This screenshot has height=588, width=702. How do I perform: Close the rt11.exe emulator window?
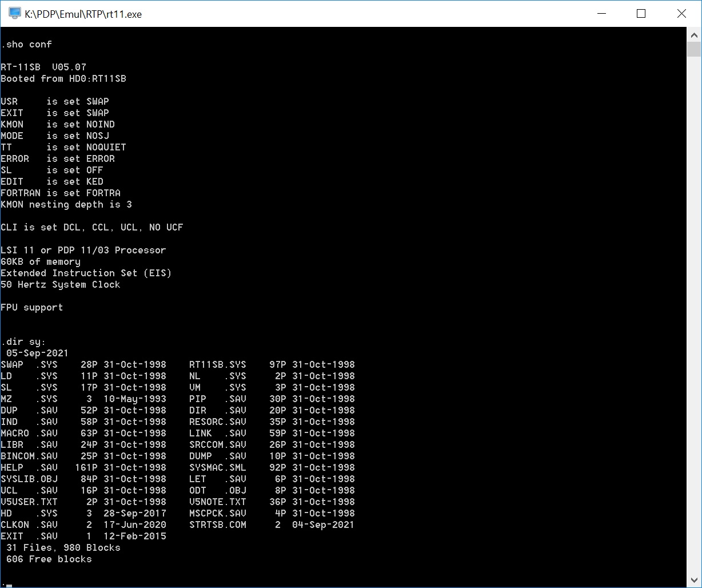[681, 14]
